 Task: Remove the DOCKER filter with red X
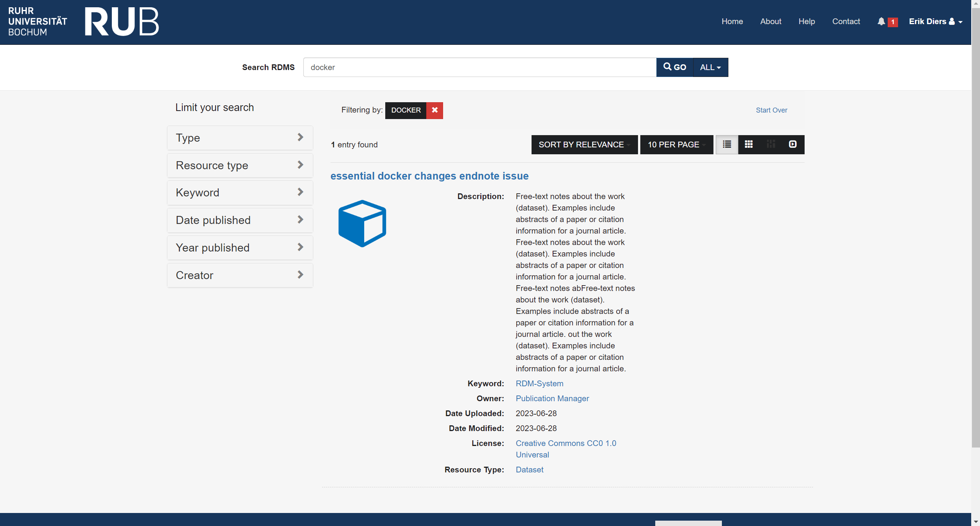pyautogui.click(x=435, y=110)
